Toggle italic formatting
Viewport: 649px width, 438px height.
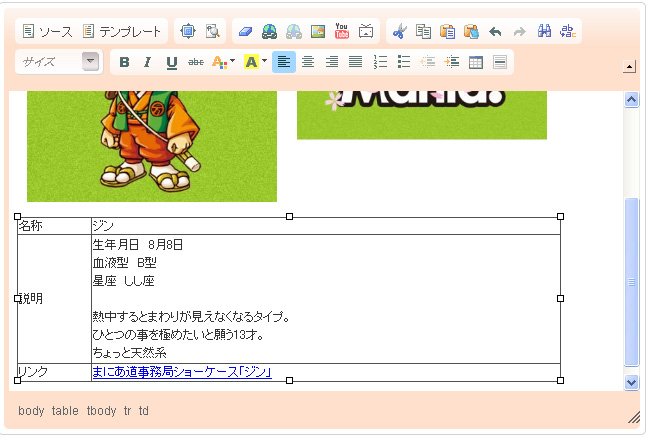coord(148,62)
